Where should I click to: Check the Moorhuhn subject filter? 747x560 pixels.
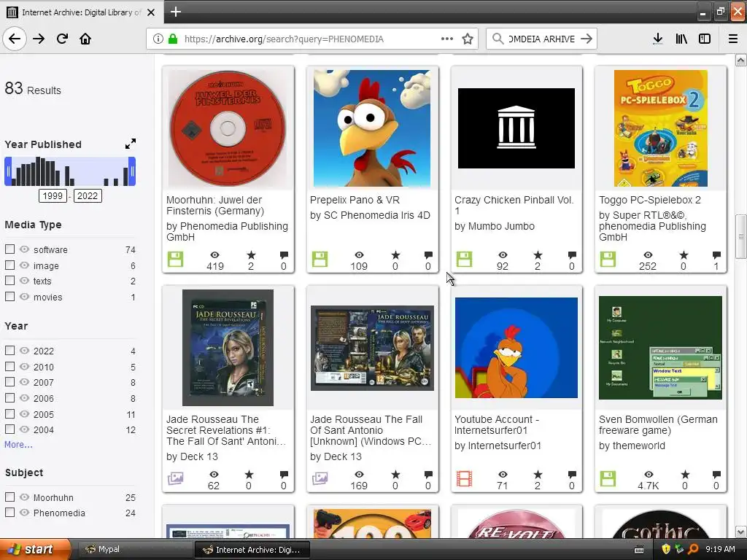pyautogui.click(x=9, y=497)
